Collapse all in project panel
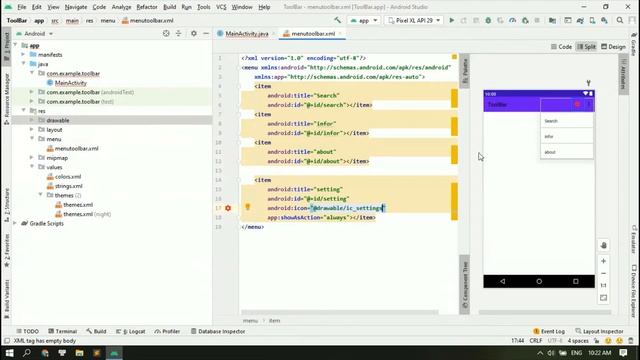Screen dimensions: 640x360 pos(178,33)
